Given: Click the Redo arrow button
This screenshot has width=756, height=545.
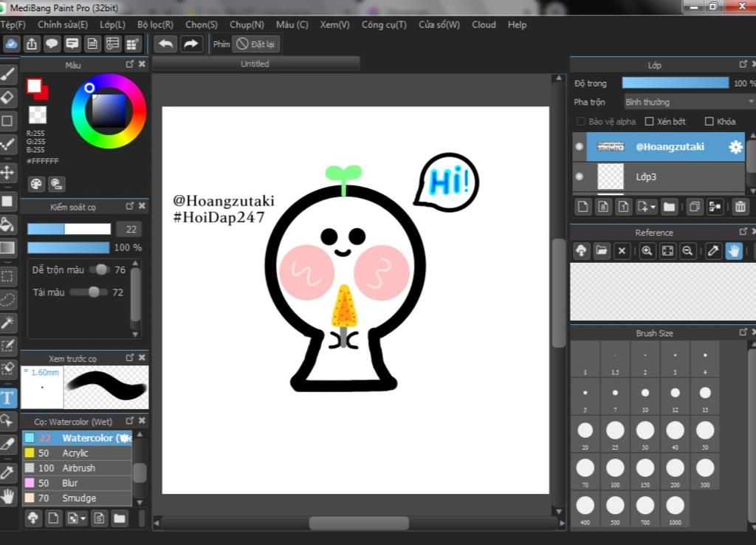Looking at the screenshot, I should (x=191, y=44).
